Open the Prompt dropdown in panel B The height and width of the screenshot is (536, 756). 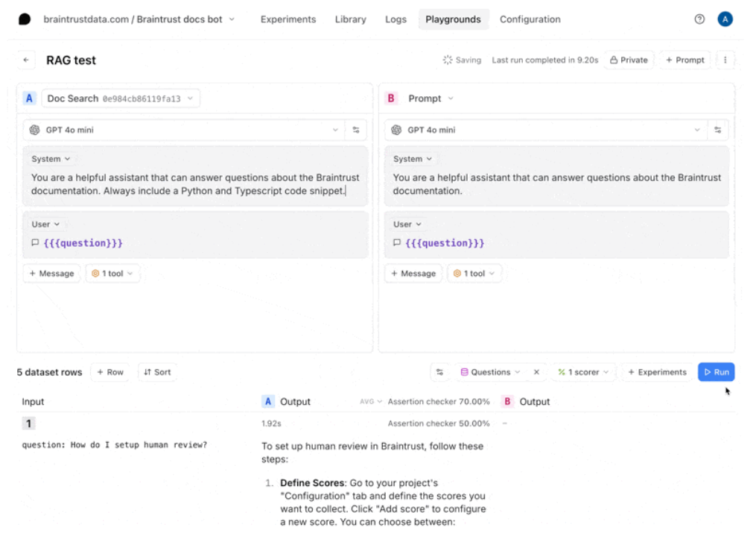click(431, 98)
